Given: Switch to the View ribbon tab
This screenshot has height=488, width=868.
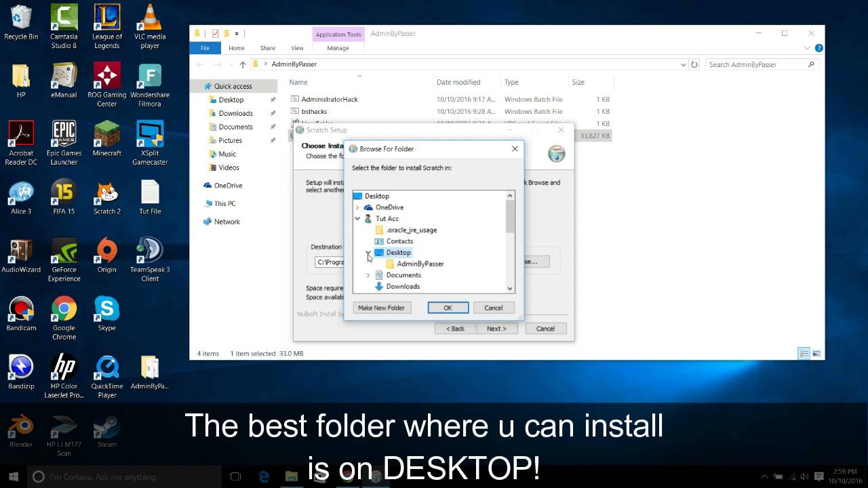Looking at the screenshot, I should [x=297, y=48].
